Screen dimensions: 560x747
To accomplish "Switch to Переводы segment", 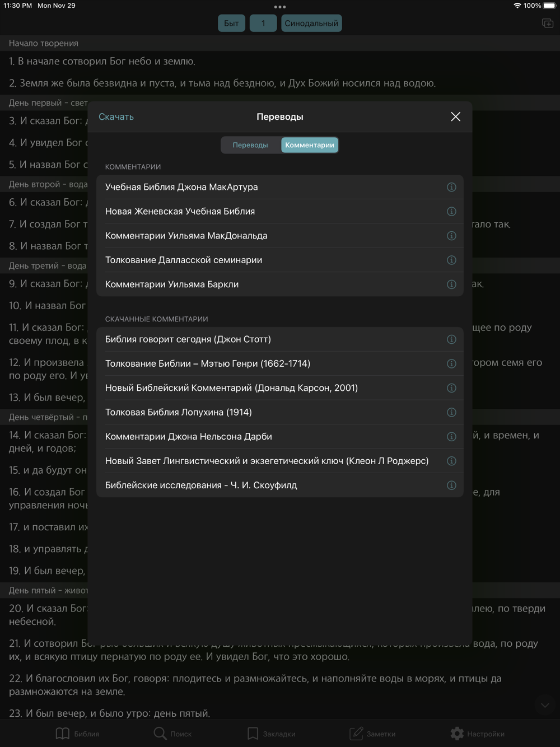I will click(x=250, y=145).
